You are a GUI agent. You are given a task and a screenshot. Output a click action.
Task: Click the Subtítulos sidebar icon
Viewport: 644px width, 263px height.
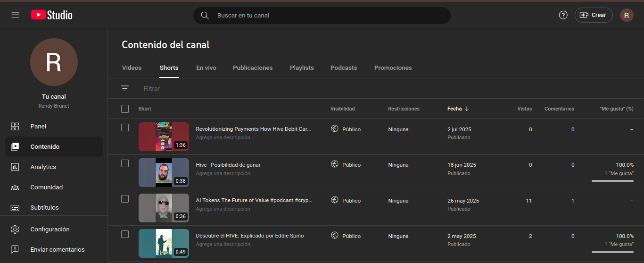(x=15, y=208)
